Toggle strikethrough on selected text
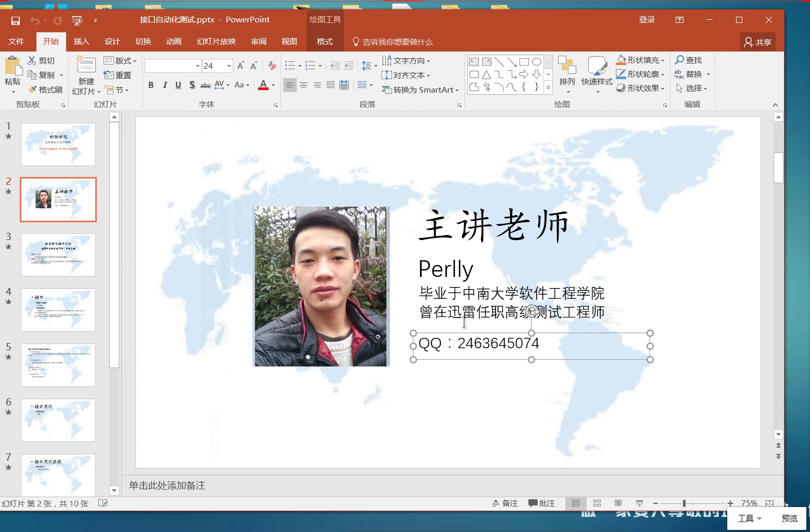The height and width of the screenshot is (532, 810). [206, 85]
